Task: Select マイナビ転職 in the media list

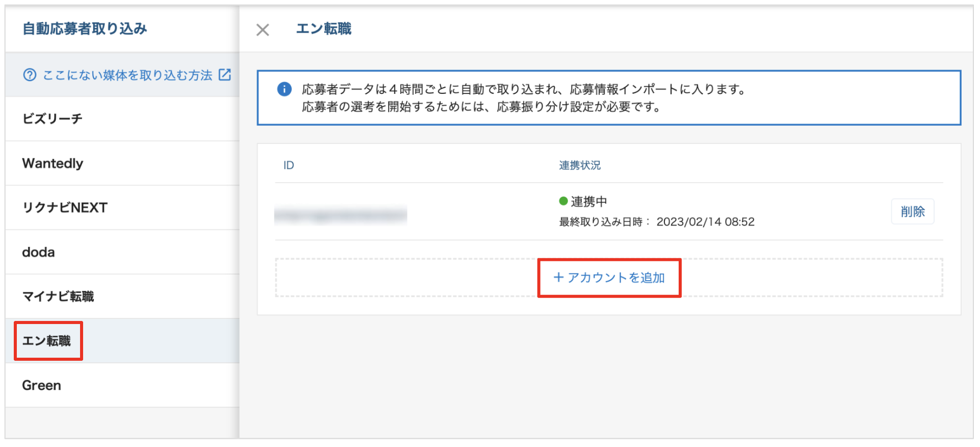Action: coord(122,296)
